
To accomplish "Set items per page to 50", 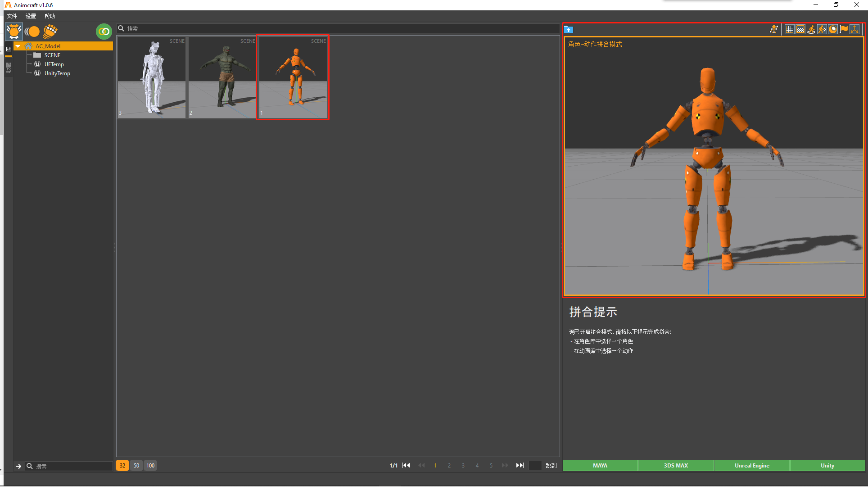I will pos(136,466).
